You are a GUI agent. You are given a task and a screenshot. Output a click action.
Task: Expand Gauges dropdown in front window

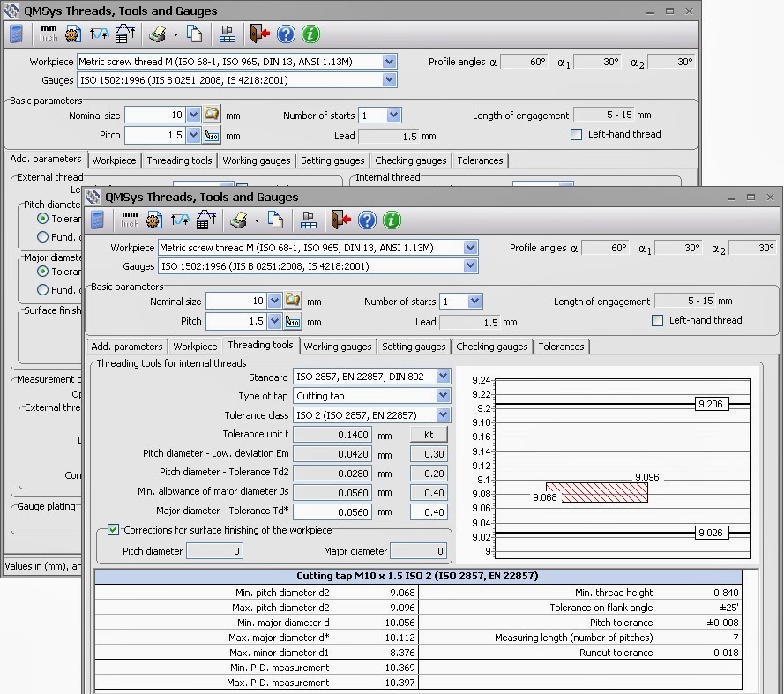pyautogui.click(x=470, y=266)
